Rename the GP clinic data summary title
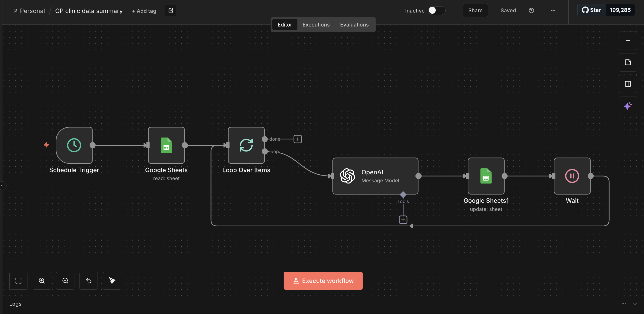 click(x=89, y=11)
